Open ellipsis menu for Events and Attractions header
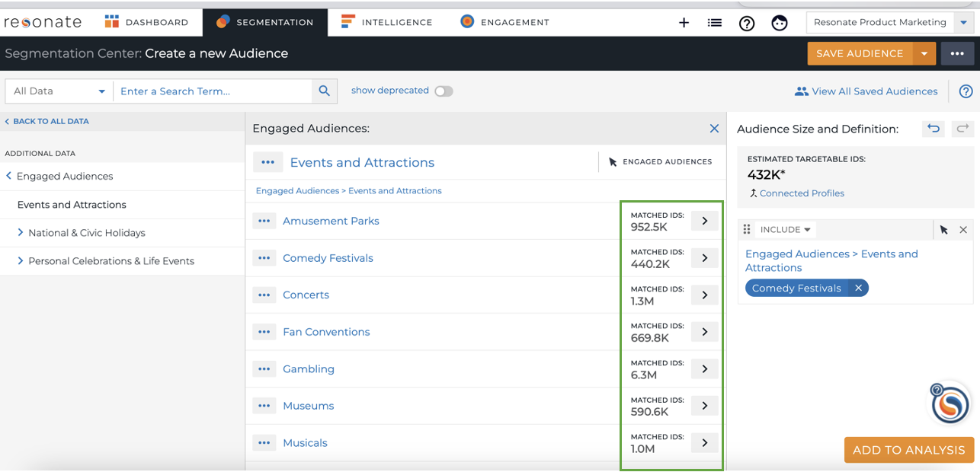Viewport: 980px width, 472px height. pyautogui.click(x=267, y=162)
